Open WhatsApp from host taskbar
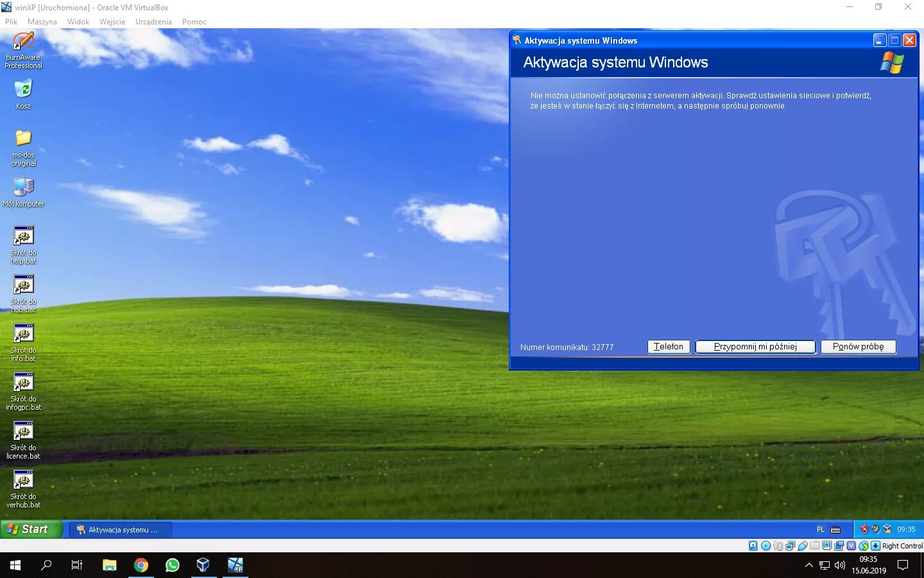Image resolution: width=924 pixels, height=578 pixels. pyautogui.click(x=173, y=565)
